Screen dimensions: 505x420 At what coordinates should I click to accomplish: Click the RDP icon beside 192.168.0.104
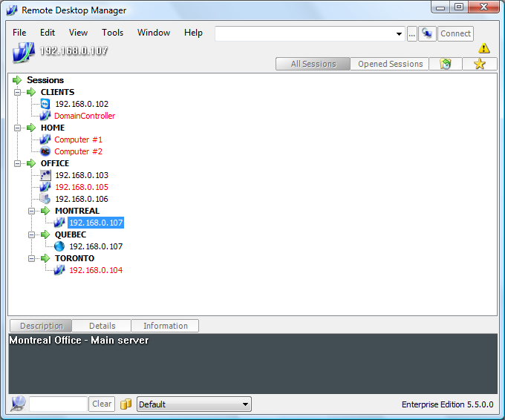59,270
